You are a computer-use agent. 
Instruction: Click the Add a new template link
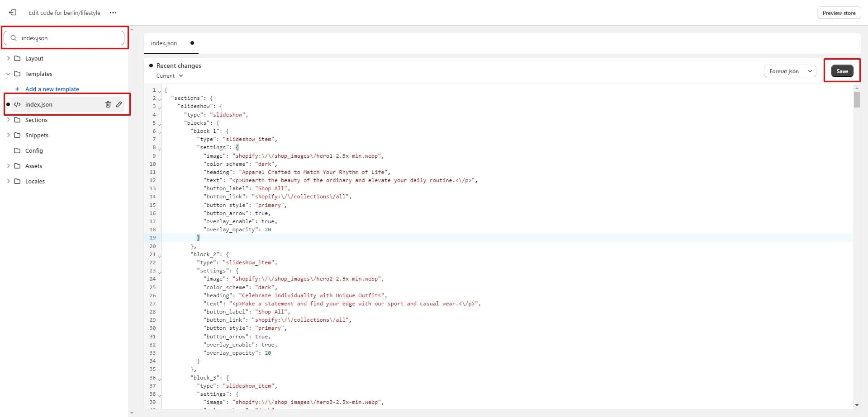pyautogui.click(x=52, y=89)
